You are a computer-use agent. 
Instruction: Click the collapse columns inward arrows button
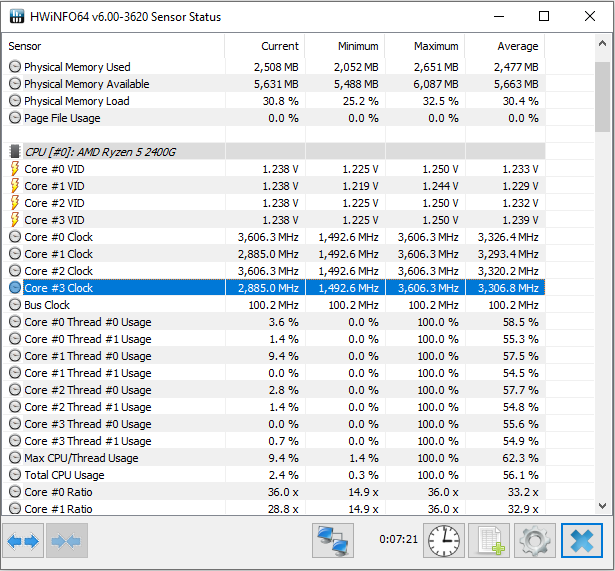67,541
